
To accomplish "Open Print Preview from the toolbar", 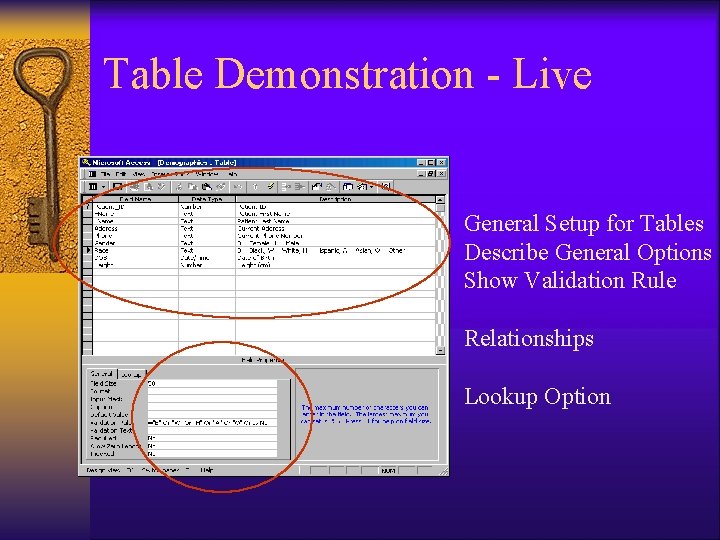I will [x=148, y=186].
